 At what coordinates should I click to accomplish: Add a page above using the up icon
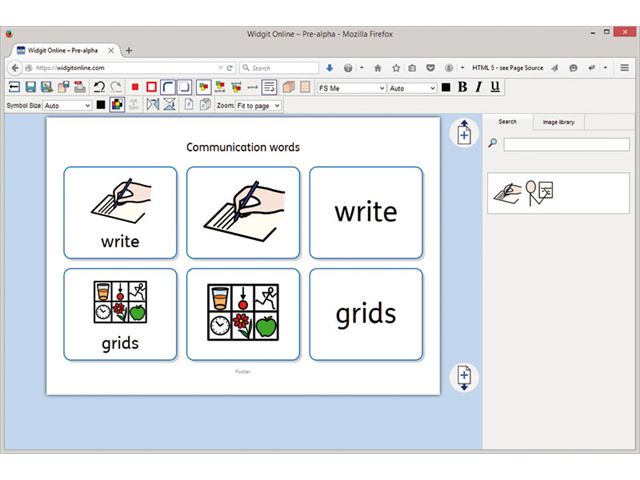tap(464, 133)
